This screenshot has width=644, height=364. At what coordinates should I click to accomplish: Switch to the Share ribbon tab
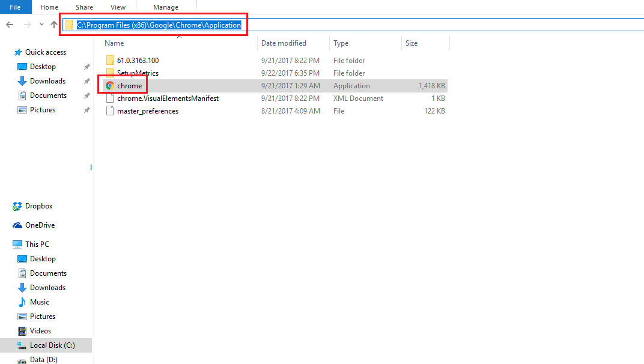[x=84, y=7]
